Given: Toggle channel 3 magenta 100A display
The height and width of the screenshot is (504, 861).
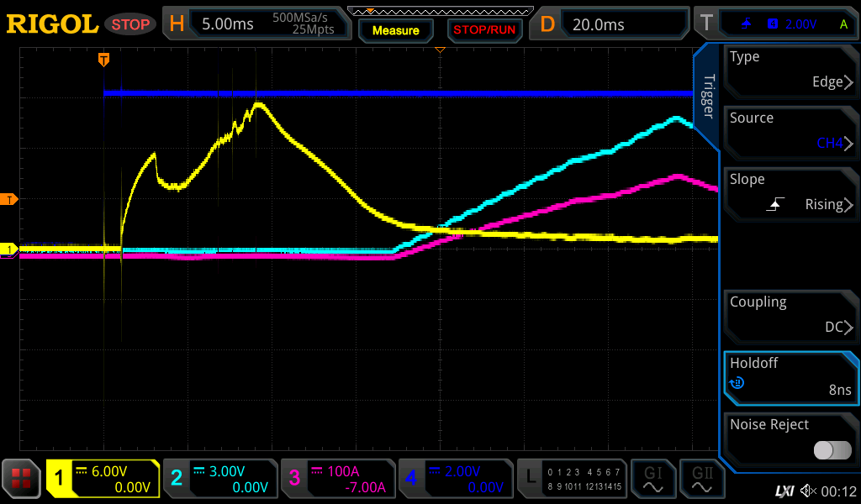Looking at the screenshot, I should pyautogui.click(x=337, y=479).
